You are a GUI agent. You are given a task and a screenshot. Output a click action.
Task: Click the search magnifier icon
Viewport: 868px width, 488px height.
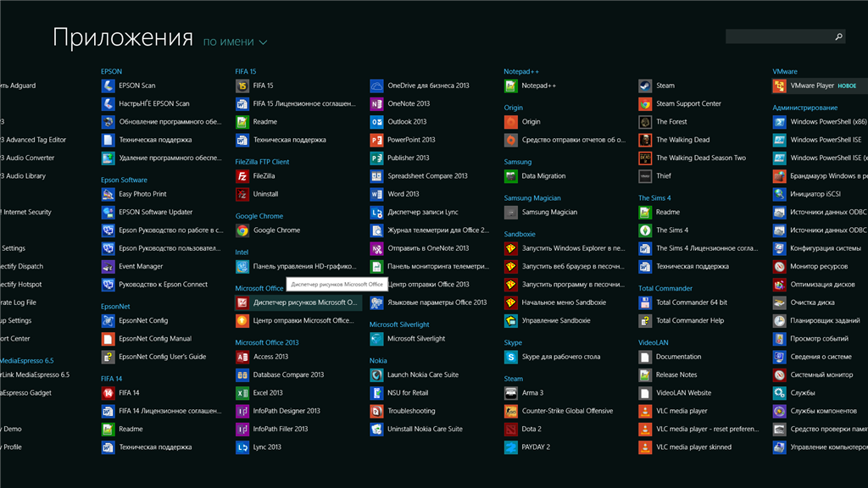(838, 36)
